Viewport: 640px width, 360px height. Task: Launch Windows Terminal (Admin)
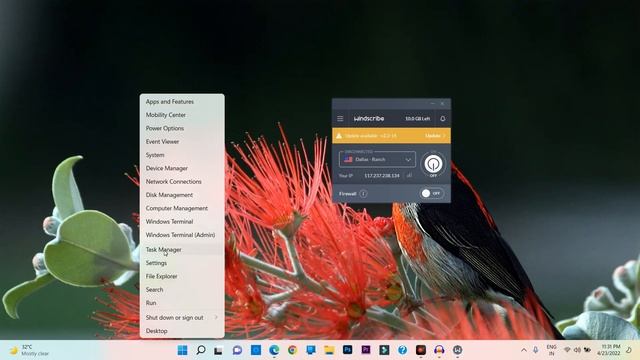[x=182, y=235]
